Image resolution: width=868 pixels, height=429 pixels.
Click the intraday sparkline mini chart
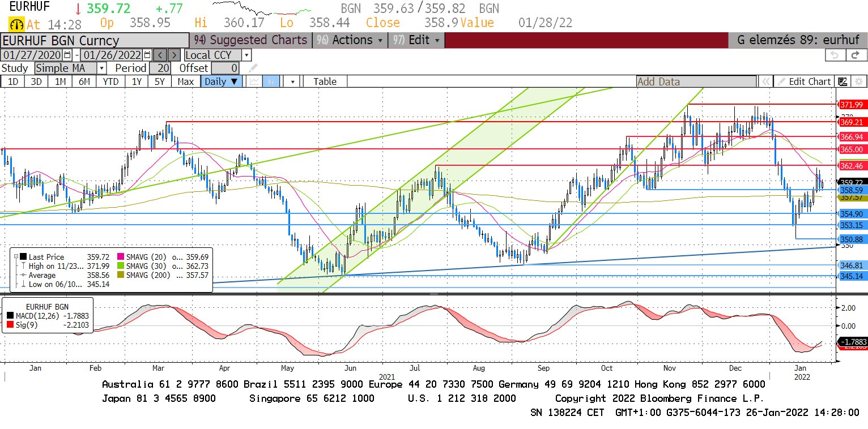[x=263, y=8]
